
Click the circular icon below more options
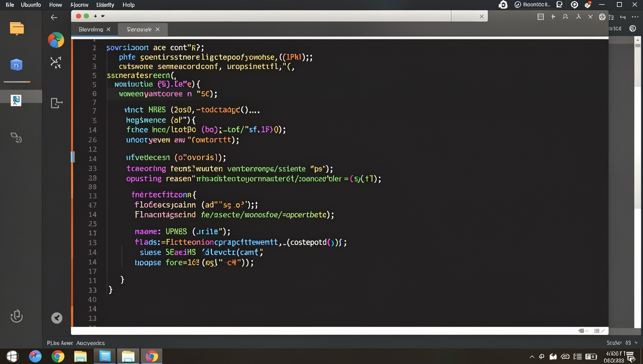633,29
